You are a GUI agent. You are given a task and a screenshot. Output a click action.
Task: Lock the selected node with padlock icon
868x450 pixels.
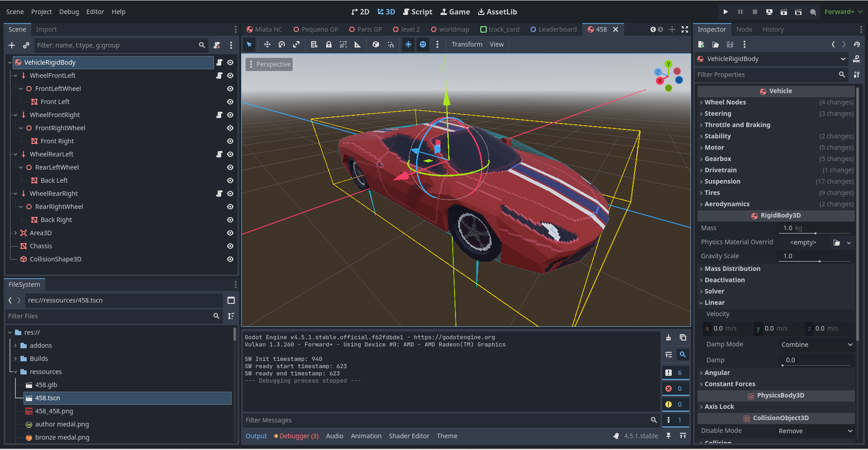coord(329,44)
